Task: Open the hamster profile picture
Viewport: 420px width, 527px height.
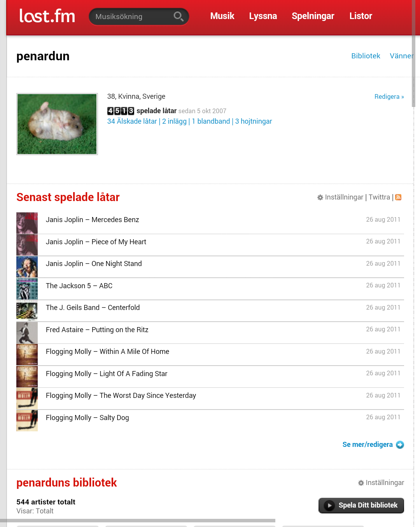Action: point(57,124)
